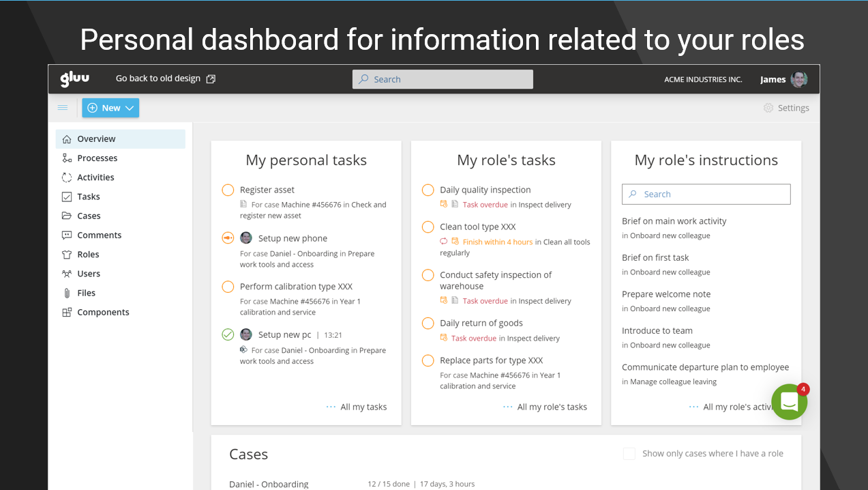Click search magnifier in role's instructions
This screenshot has height=490, width=868.
pyautogui.click(x=633, y=194)
